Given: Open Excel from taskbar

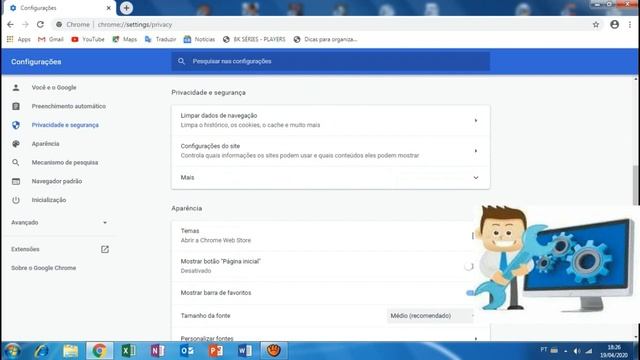Looking at the screenshot, I should pos(129,351).
